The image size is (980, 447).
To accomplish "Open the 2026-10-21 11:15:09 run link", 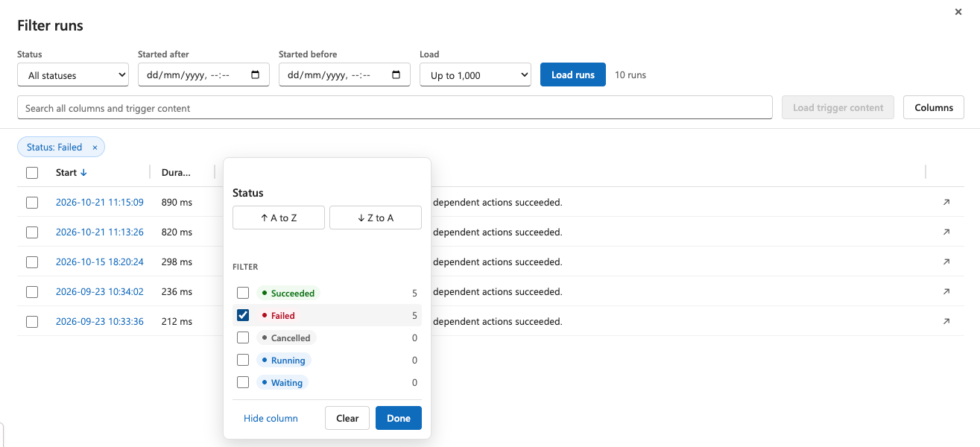I will (100, 202).
